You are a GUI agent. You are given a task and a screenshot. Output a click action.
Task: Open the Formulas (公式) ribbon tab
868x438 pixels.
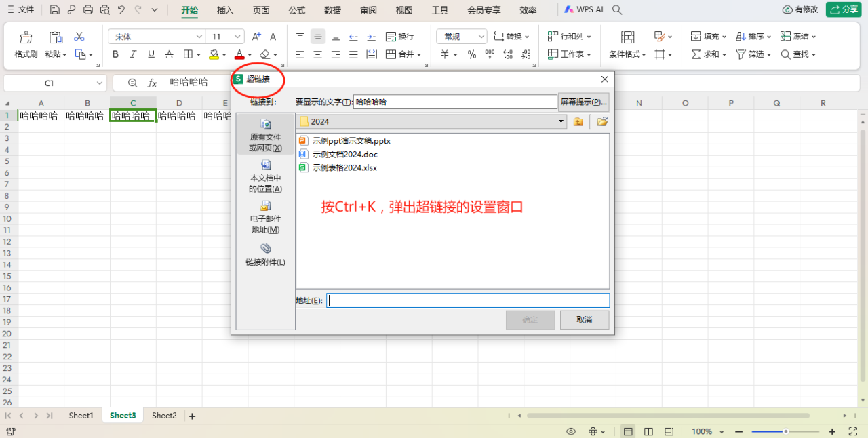point(296,10)
